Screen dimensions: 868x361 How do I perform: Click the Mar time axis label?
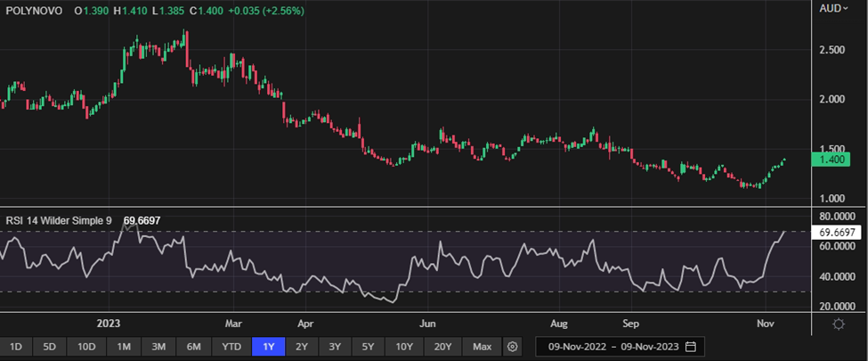(x=233, y=324)
